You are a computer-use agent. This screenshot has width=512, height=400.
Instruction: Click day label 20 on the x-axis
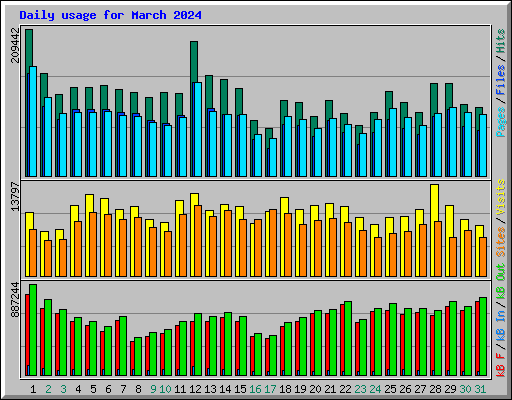point(315,389)
